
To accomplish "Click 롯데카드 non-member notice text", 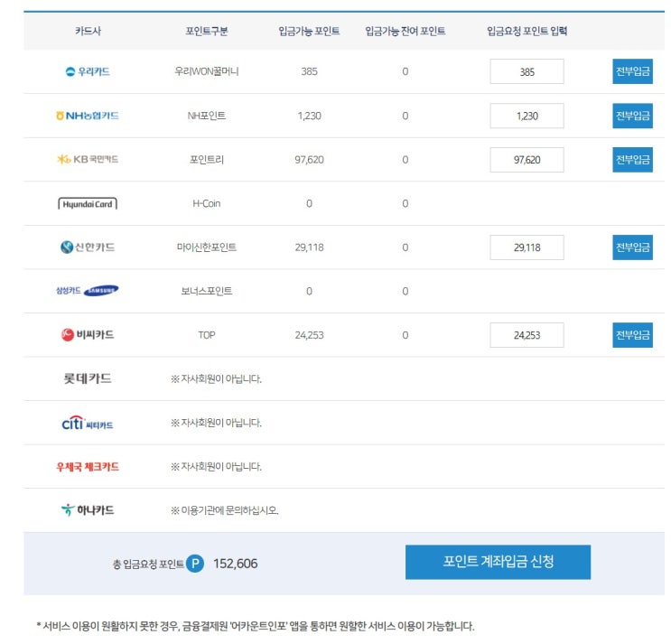I will click(216, 378).
